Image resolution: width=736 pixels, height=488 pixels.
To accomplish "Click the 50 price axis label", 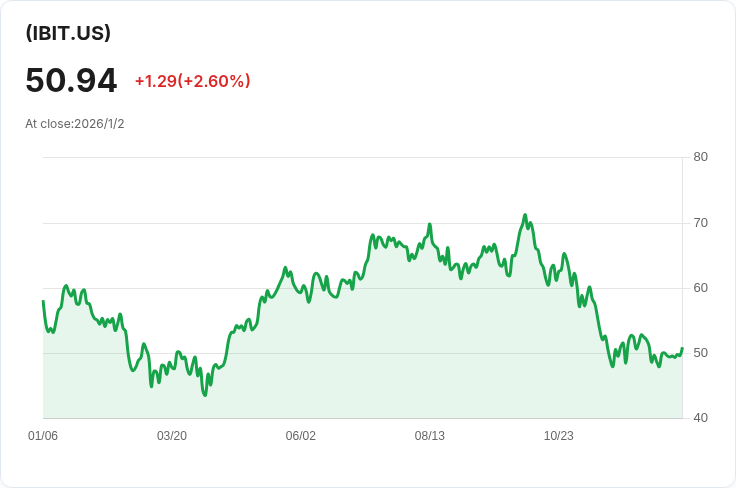I will (x=700, y=353).
